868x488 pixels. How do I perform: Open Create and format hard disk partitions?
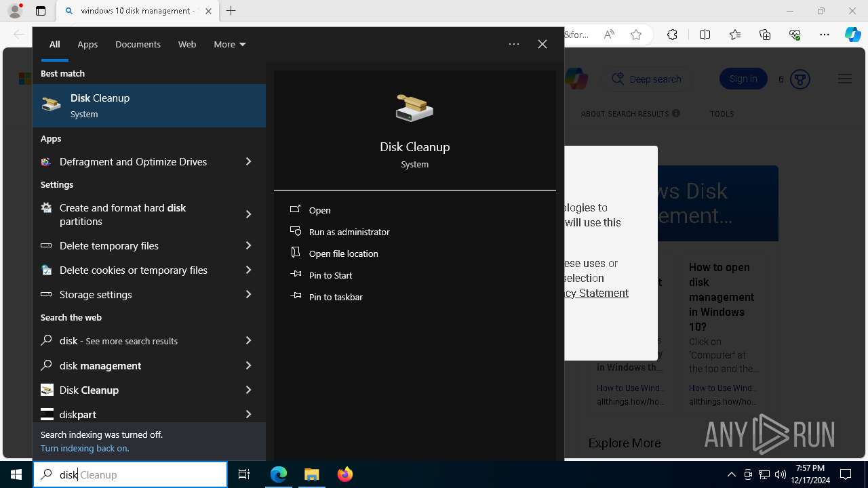pos(133,214)
